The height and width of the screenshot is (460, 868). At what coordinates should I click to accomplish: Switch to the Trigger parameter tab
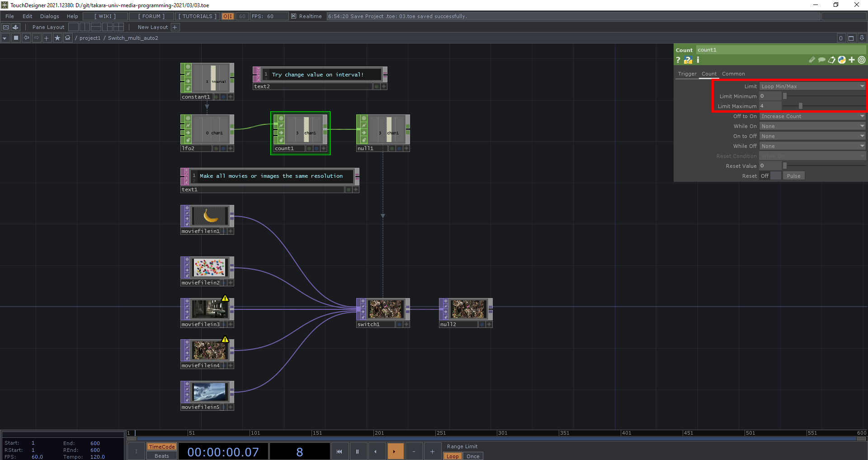[687, 74]
